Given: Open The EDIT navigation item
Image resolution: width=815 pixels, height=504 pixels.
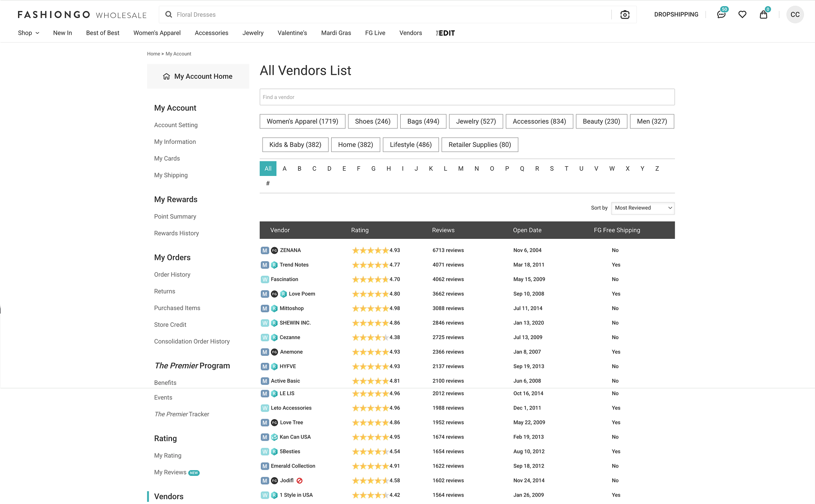Looking at the screenshot, I should [445, 33].
